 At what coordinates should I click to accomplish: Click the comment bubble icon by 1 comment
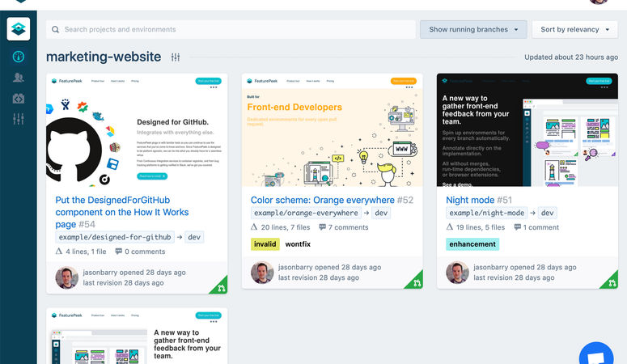point(518,227)
